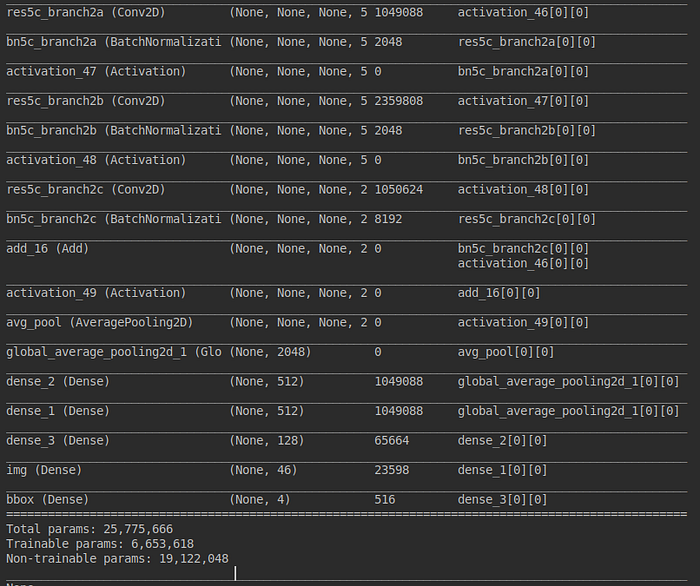The image size is (700, 586).
Task: Select global_average_pooling2d_1 (Glo layer text
Action: click(113, 352)
